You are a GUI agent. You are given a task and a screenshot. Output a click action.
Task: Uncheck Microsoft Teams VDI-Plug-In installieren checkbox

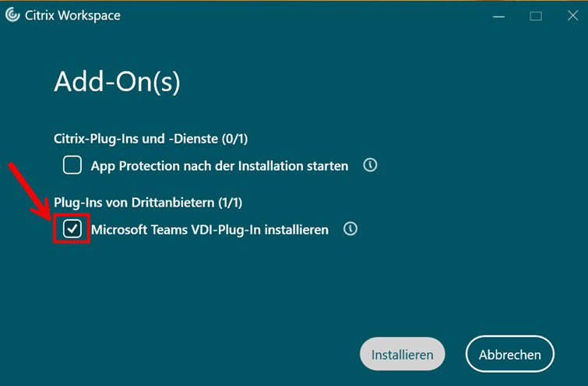point(72,228)
